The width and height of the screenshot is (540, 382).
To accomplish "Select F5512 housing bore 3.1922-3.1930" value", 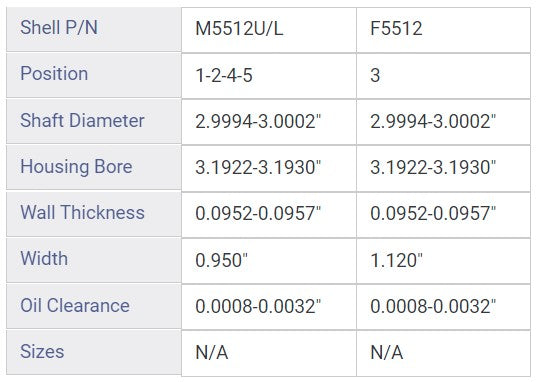I will click(444, 168).
